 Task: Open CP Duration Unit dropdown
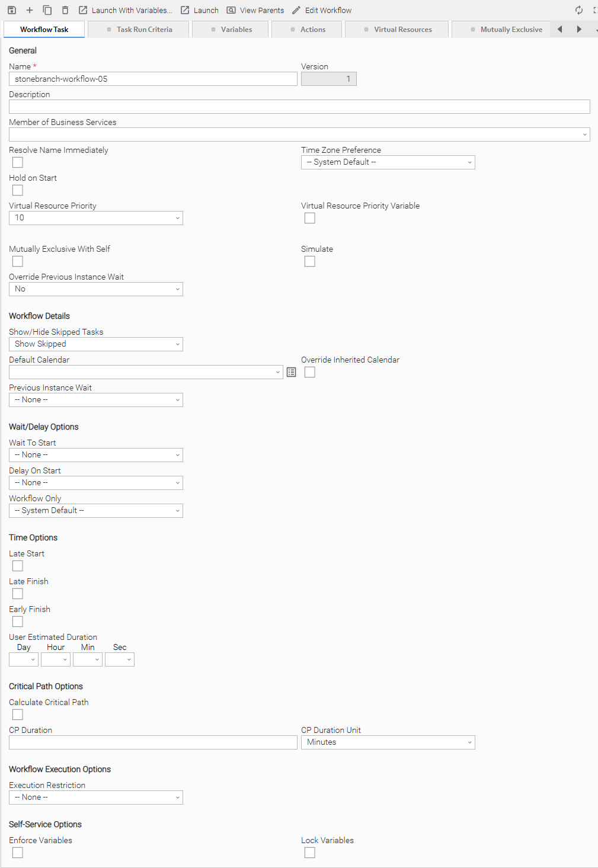(388, 742)
